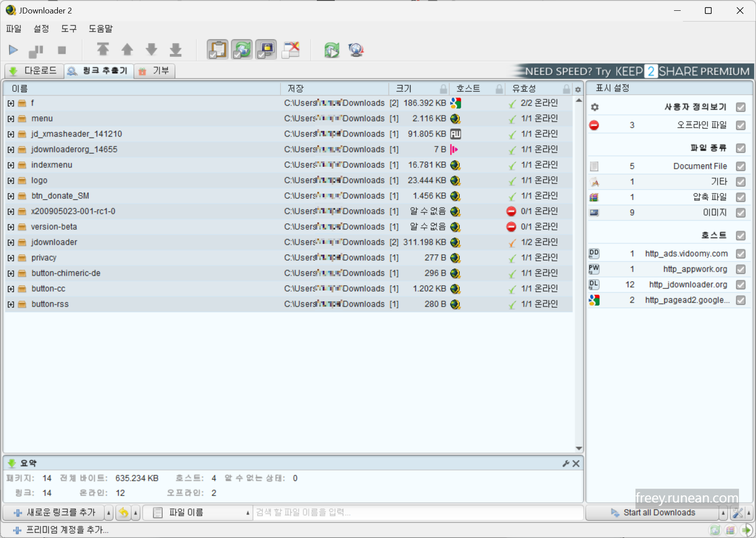756x538 pixels.
Task: Expand the jdownloader package entry
Action: [x=10, y=242]
